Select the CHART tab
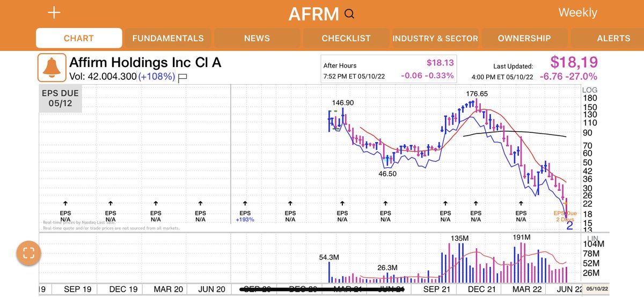 pos(79,39)
